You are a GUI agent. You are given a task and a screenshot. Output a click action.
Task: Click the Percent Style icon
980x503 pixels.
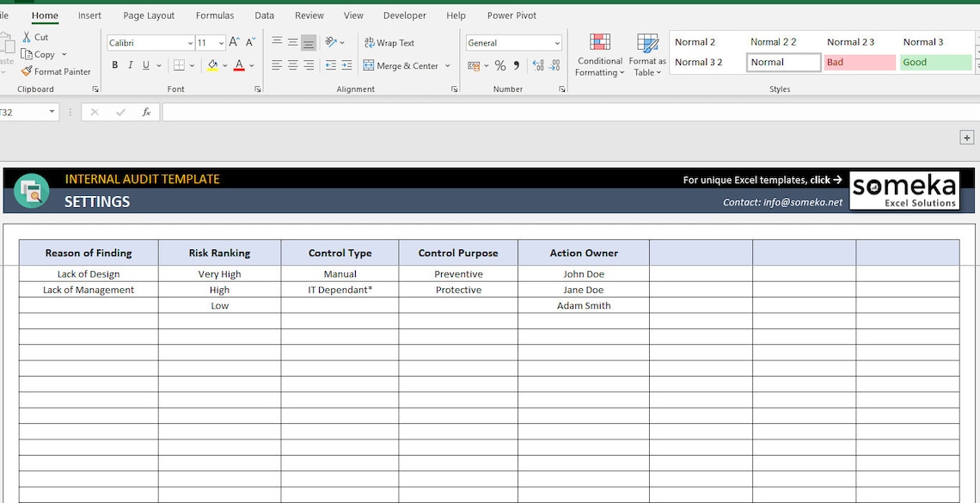499,65
